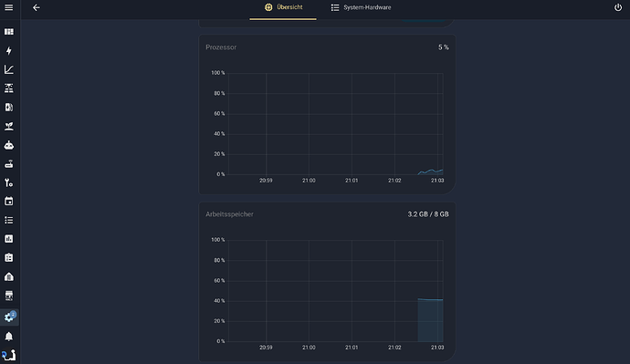Screen dimensions: 630x364
Task: Click the power icon at top right
Action: pos(618,7)
